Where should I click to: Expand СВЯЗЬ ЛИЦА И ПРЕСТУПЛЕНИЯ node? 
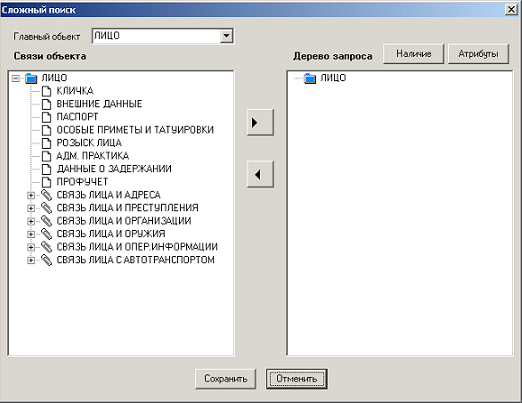tap(31, 208)
